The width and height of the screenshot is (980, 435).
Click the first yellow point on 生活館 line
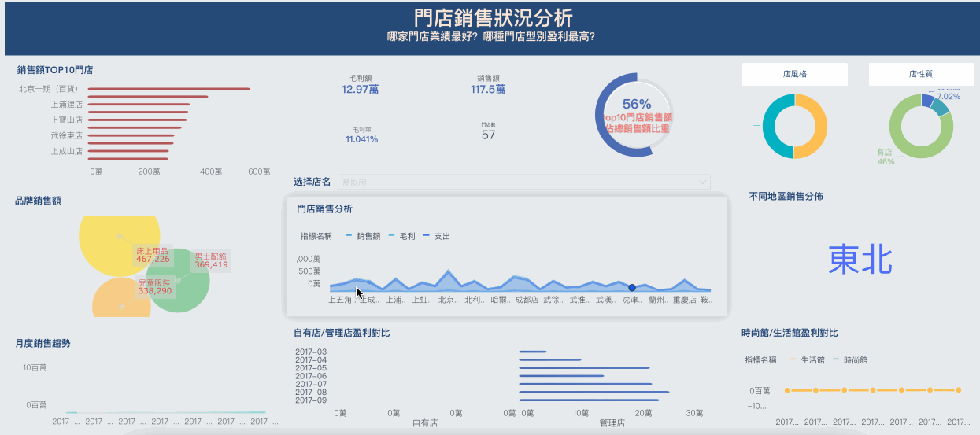pyautogui.click(x=787, y=390)
